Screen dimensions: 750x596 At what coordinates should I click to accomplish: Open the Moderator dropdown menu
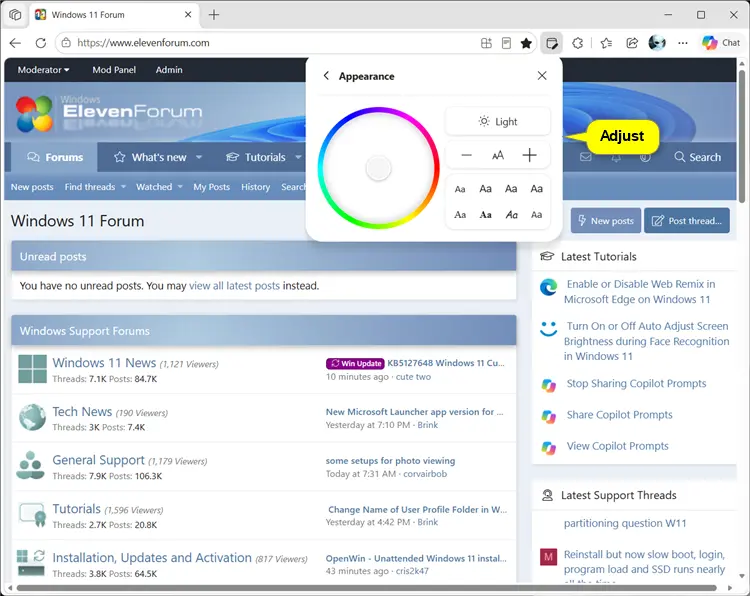pos(44,70)
